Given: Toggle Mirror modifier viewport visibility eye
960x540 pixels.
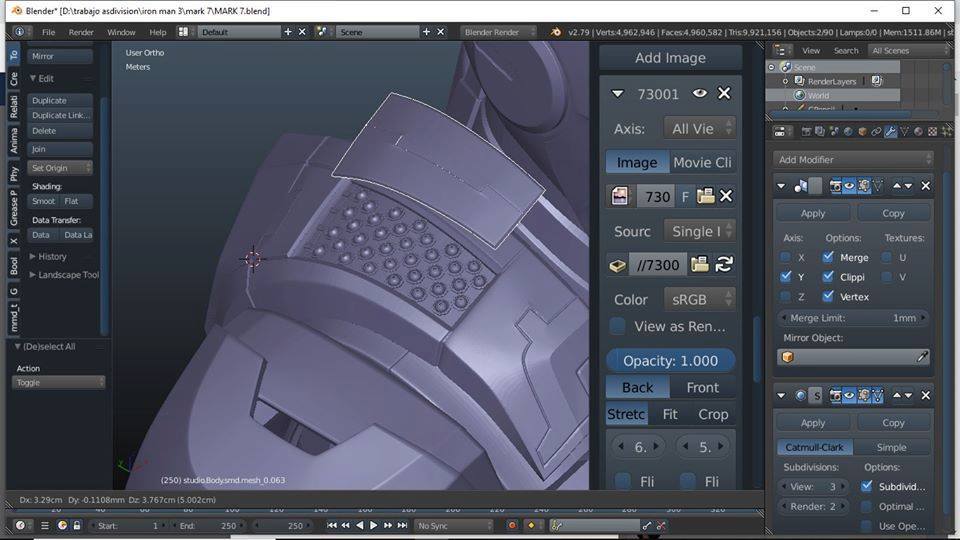Looking at the screenshot, I should (850, 186).
